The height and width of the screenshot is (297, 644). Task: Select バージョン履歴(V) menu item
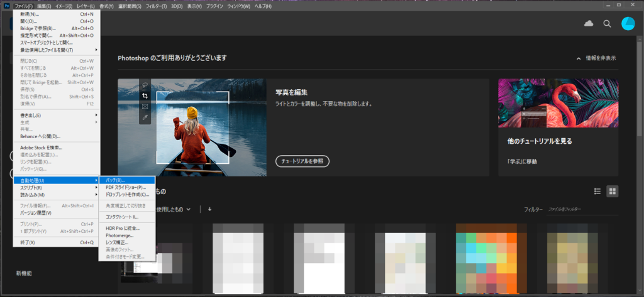pyautogui.click(x=57, y=213)
